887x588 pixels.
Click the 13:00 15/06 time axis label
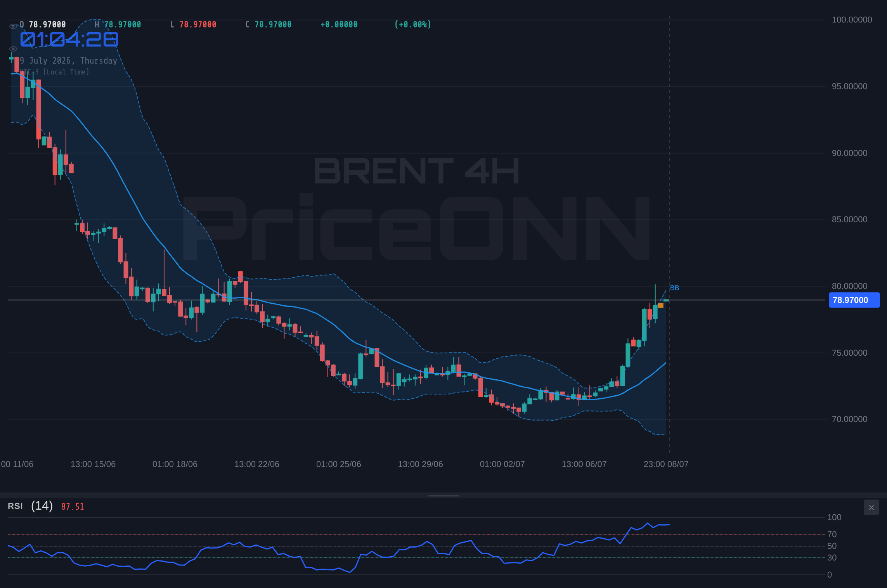pyautogui.click(x=93, y=464)
